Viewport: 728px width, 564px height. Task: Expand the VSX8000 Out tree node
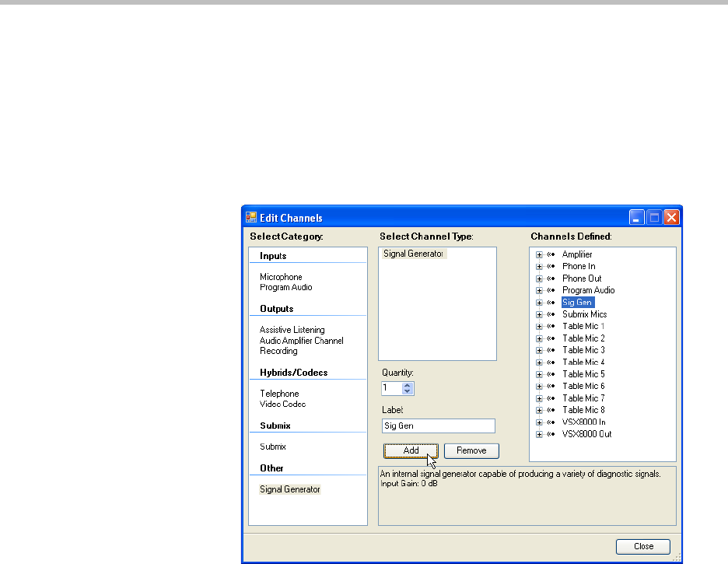coord(539,434)
